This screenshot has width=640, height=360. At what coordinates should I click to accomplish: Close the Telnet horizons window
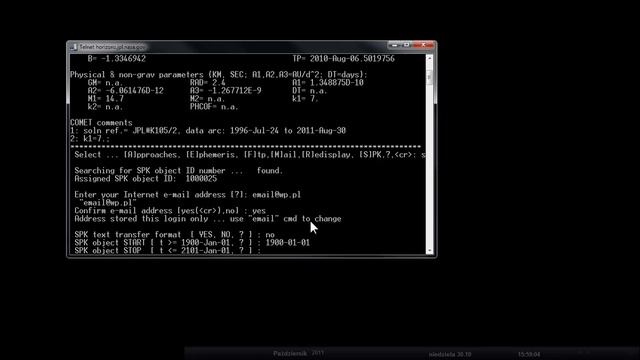[423, 45]
